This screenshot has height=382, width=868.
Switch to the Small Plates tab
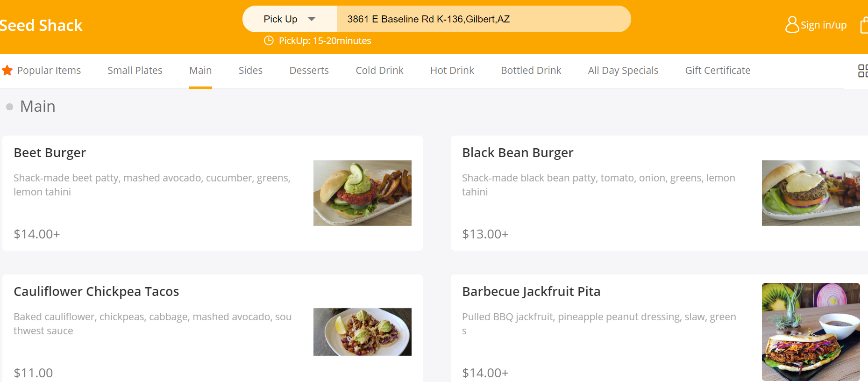pyautogui.click(x=135, y=71)
